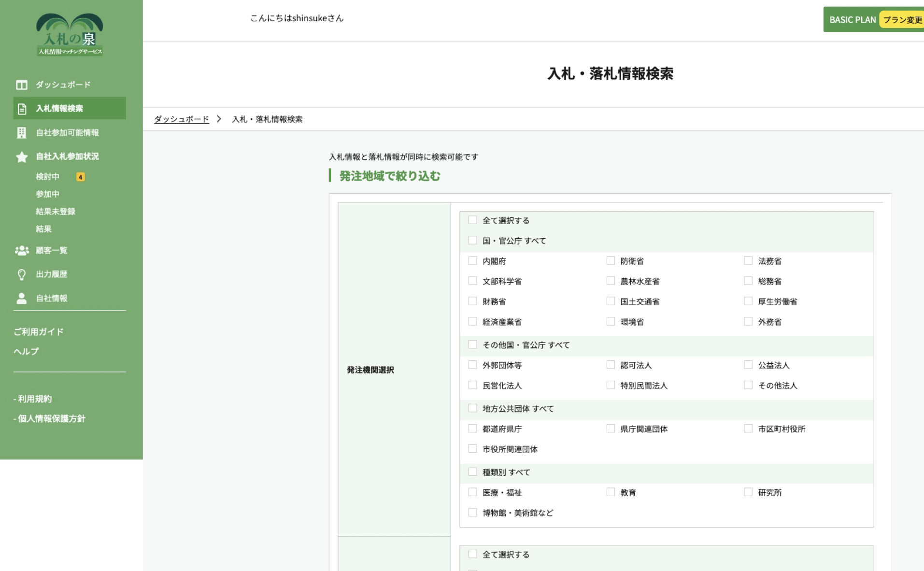The height and width of the screenshot is (571, 924).
Task: Check 都道府県庁 checkbox
Action: (473, 429)
